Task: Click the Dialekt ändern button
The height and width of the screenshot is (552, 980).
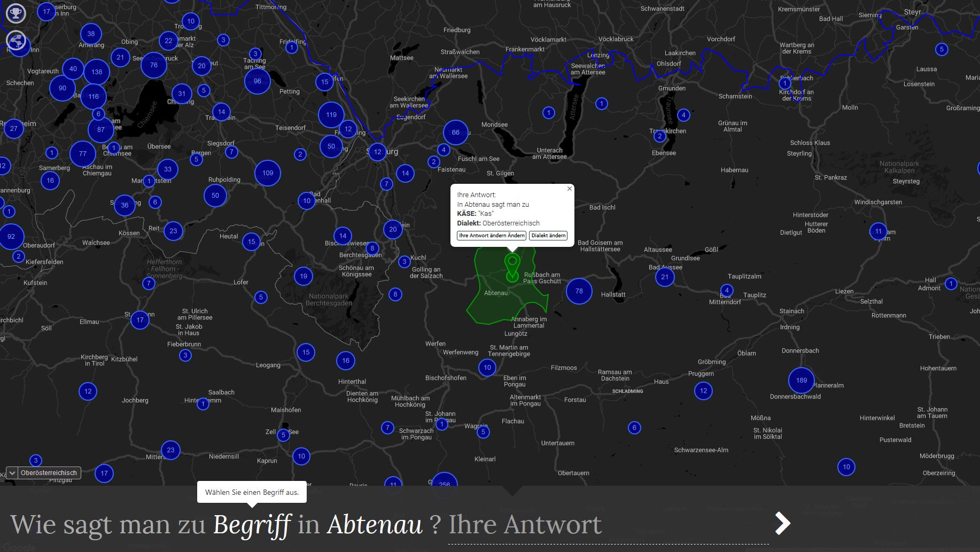Action: (x=548, y=236)
